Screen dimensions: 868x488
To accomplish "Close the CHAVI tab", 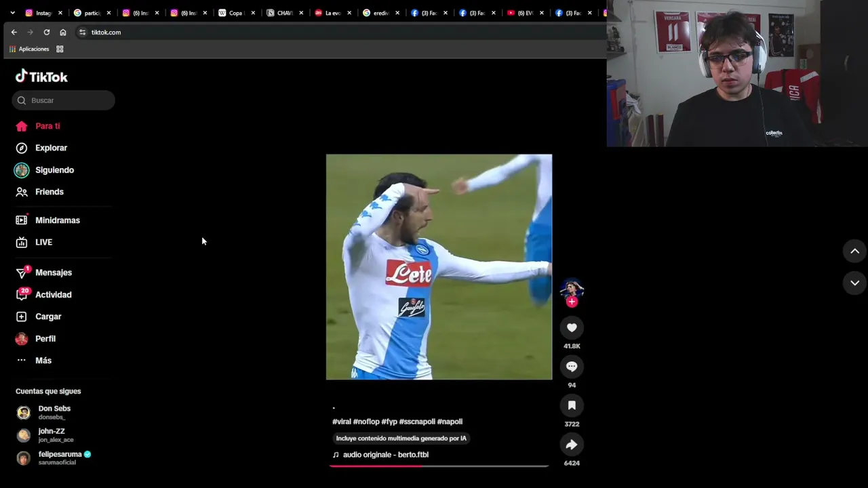I will 301,13.
